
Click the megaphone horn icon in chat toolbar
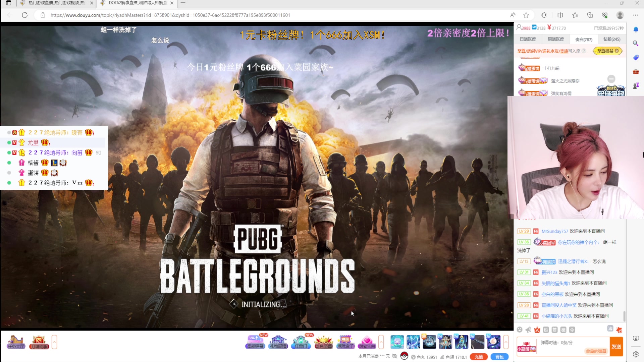point(528,330)
